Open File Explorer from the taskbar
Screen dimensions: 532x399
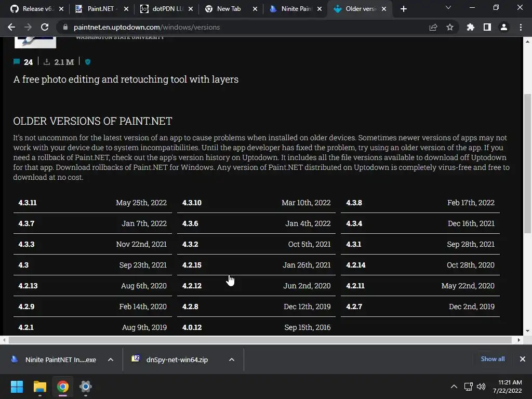[39, 387]
